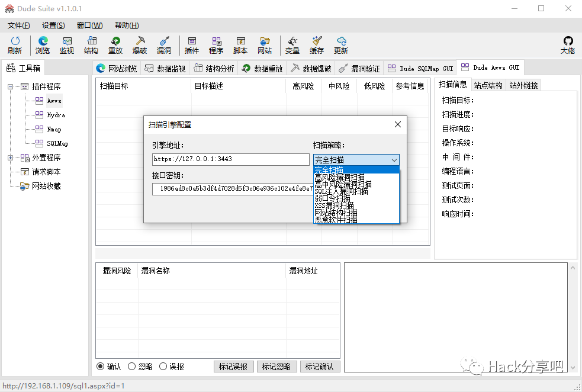The image size is (582, 392).
Task: Expand the 外置程序 tree node
Action: click(11, 158)
